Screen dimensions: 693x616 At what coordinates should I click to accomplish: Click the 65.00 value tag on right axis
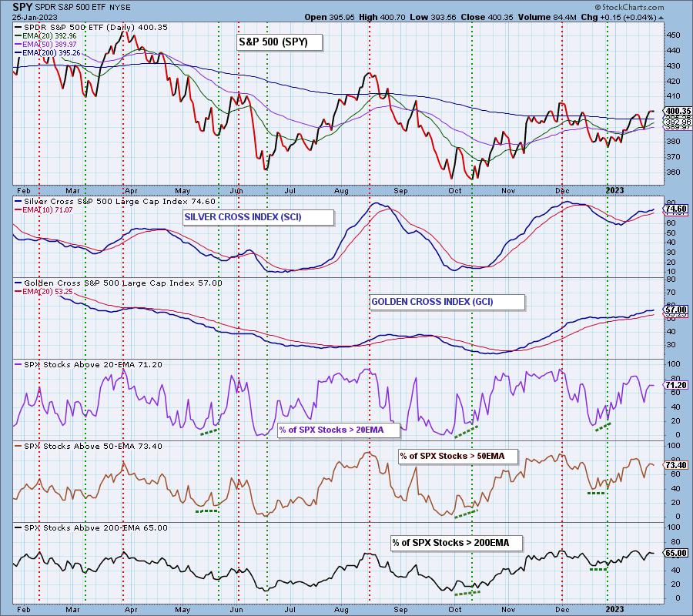(676, 554)
